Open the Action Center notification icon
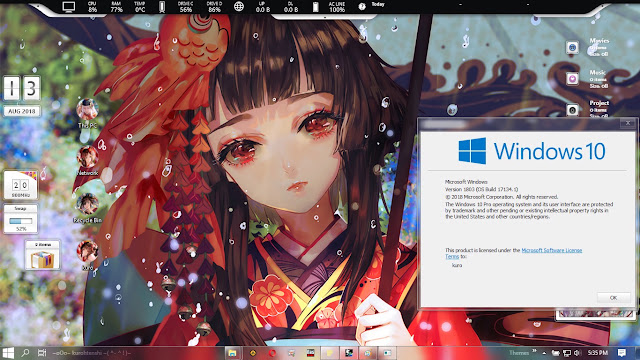 click(x=622, y=353)
